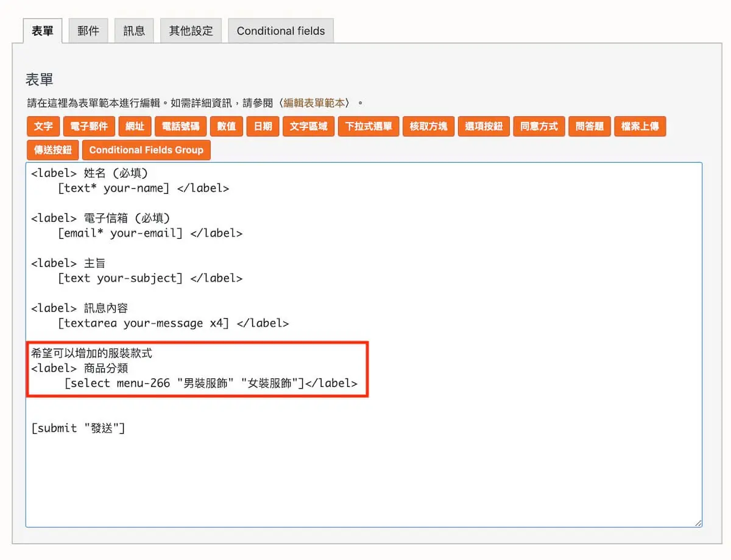Insert a 電話號碼 tag
Image resolution: width=731 pixels, height=560 pixels.
click(180, 127)
